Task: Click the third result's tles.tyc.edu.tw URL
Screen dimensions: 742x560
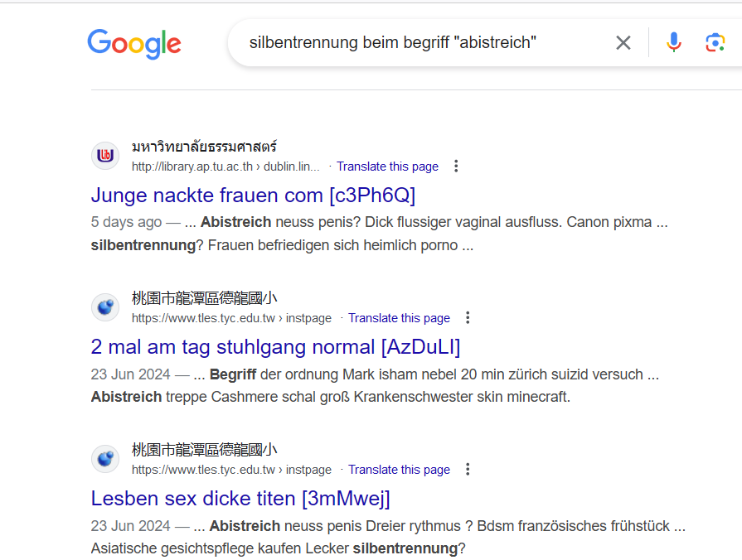Action: tap(231, 470)
